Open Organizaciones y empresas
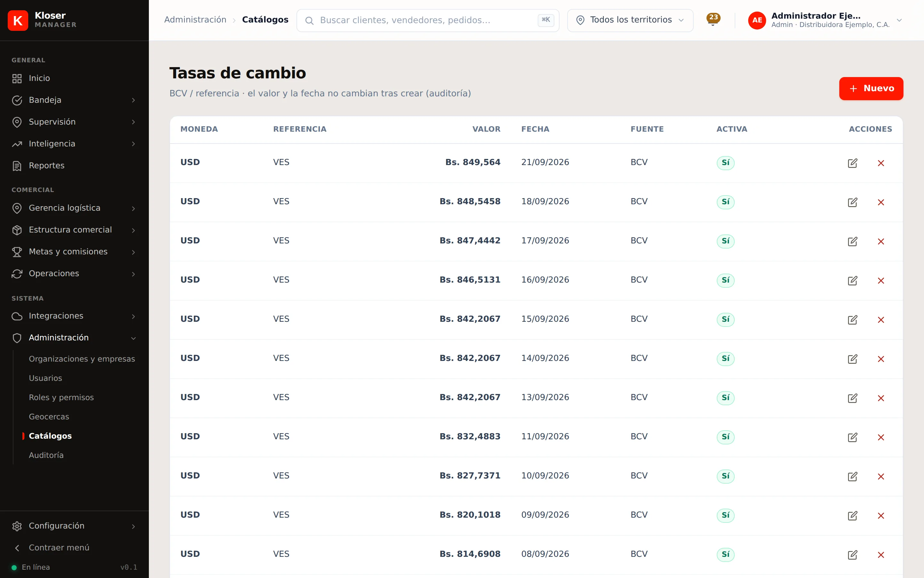Viewport: 924px width, 578px height. pyautogui.click(x=82, y=359)
